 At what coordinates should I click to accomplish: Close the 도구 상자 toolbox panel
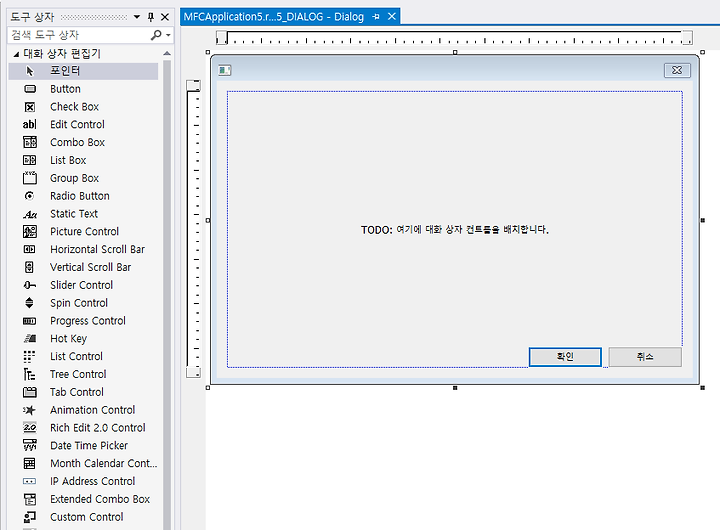click(x=165, y=17)
